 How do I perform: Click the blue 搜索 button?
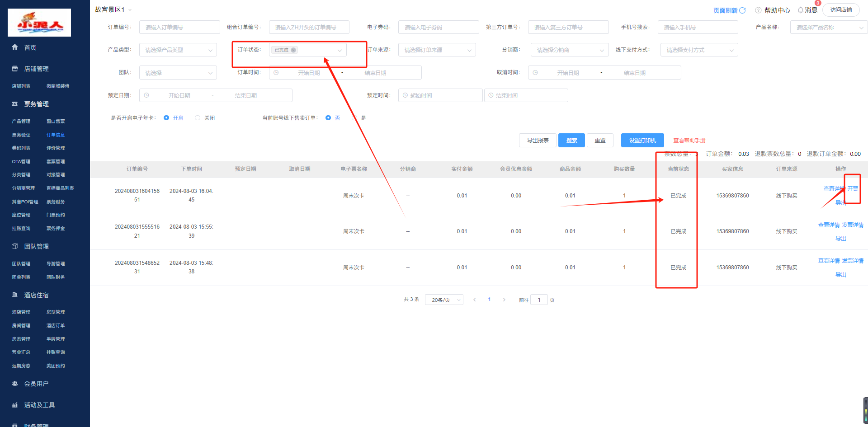pos(571,141)
